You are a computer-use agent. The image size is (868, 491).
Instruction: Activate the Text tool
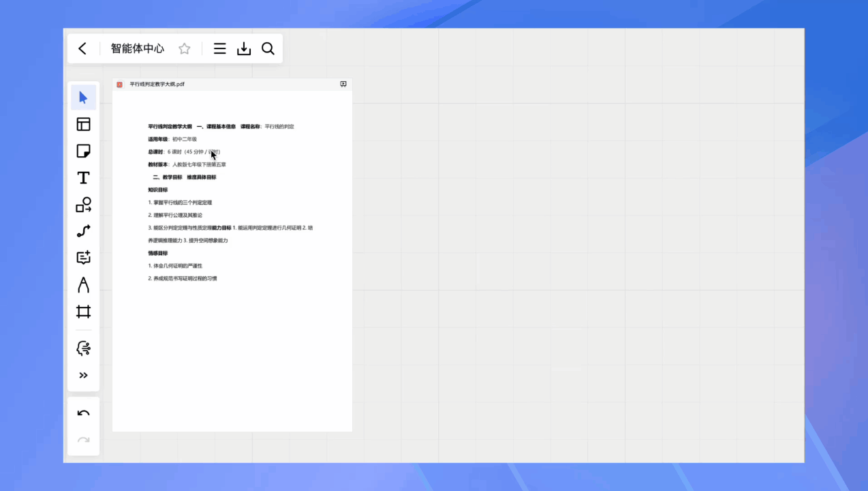pyautogui.click(x=83, y=177)
